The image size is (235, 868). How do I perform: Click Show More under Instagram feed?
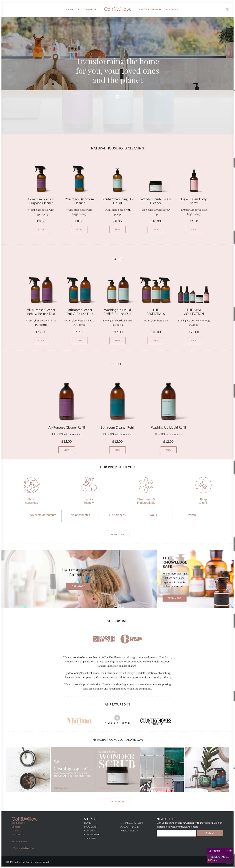[117, 801]
